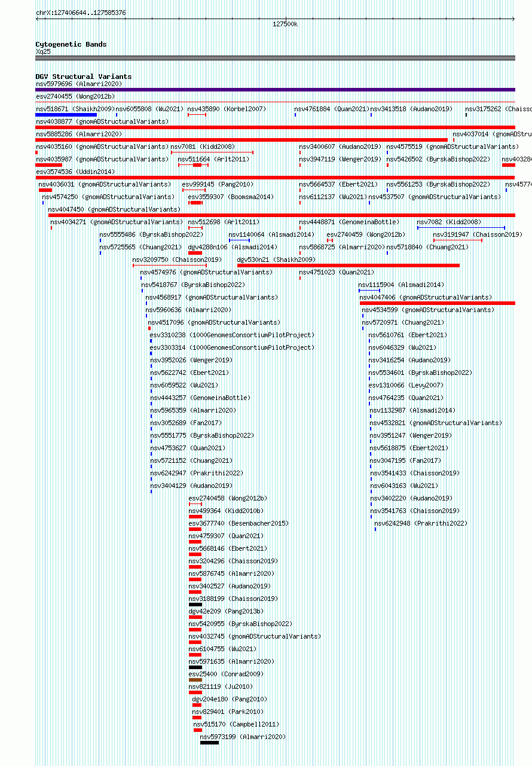This screenshot has height=766, width=532.
Task: Open nsv6055808 (Wu2021) variant
Action: coord(149,109)
